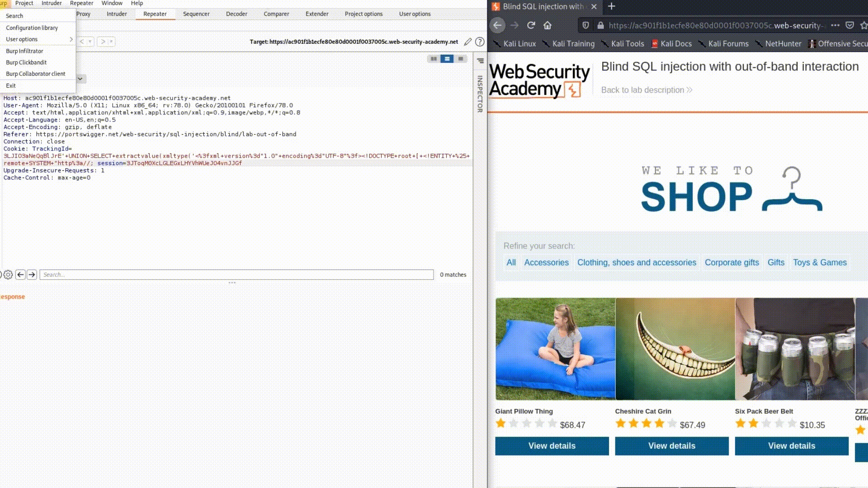
Task: Go to next search match arrow
Action: point(32,275)
